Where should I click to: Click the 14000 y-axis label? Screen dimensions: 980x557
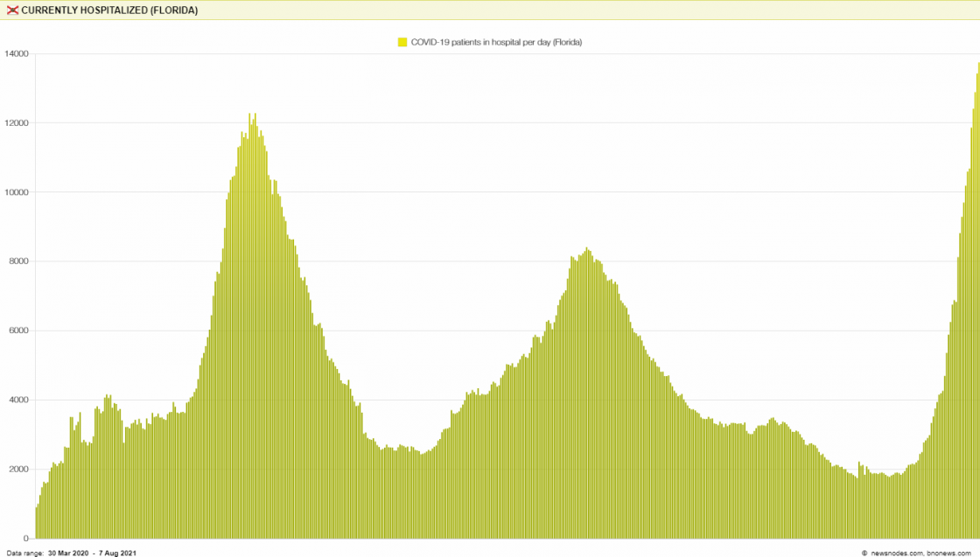pyautogui.click(x=17, y=54)
